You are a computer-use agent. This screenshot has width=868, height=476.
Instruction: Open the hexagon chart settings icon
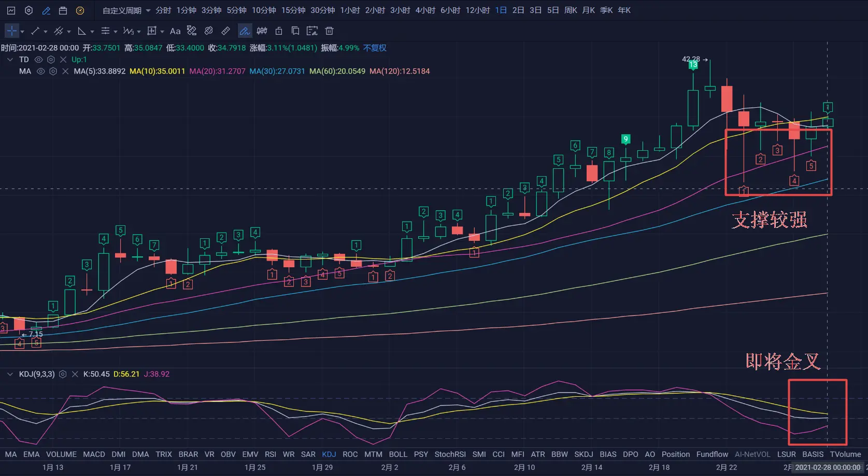pyautogui.click(x=29, y=10)
